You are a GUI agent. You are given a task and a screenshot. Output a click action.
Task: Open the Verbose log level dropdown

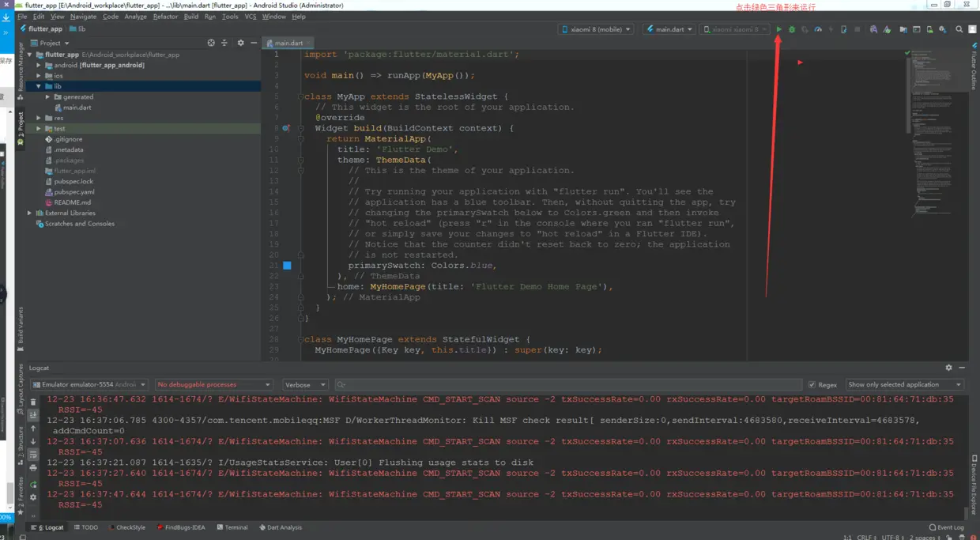304,385
